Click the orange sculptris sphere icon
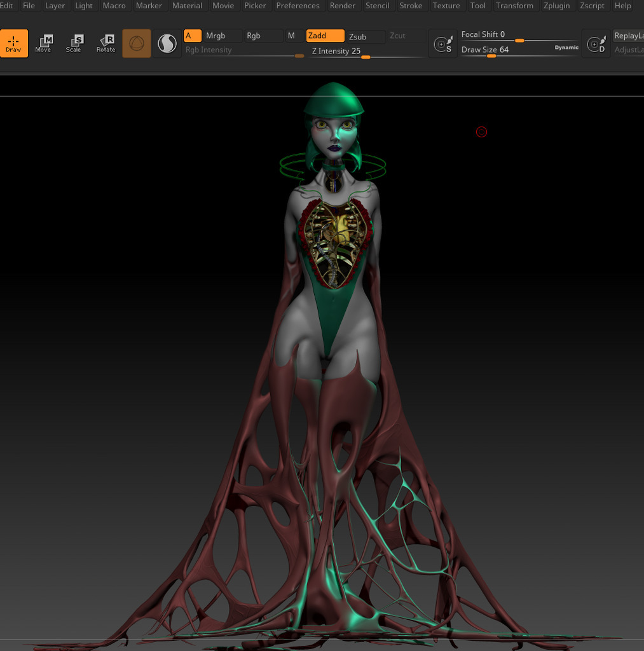Screen dimensions: 644x651 pyautogui.click(x=137, y=43)
